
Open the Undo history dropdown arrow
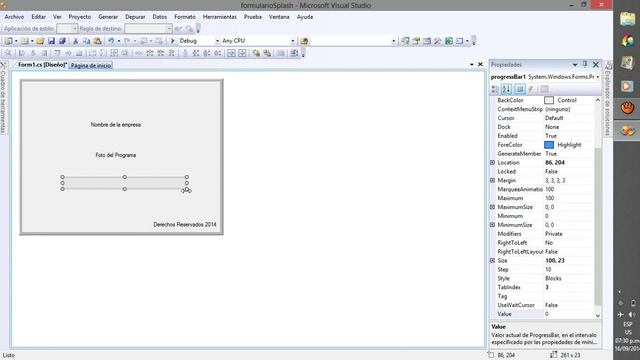coord(119,41)
